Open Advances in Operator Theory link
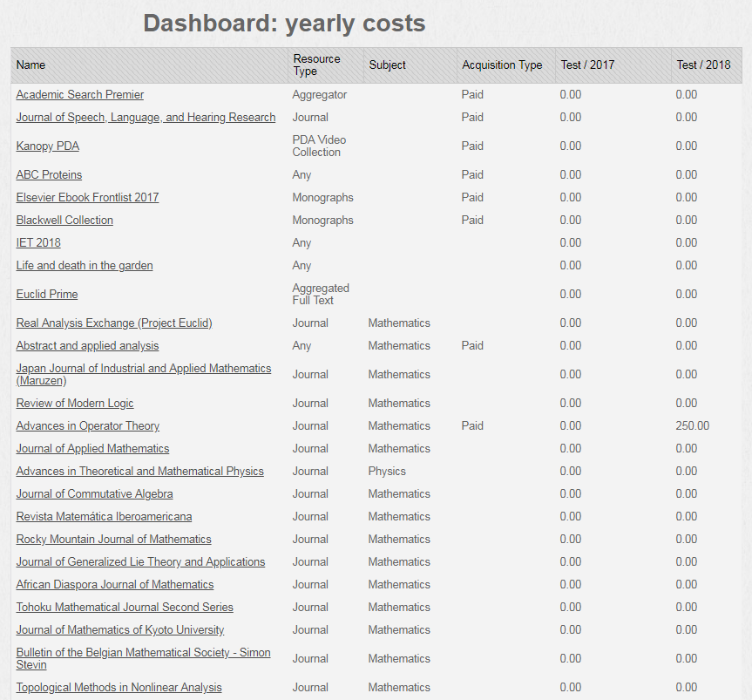 pyautogui.click(x=88, y=425)
